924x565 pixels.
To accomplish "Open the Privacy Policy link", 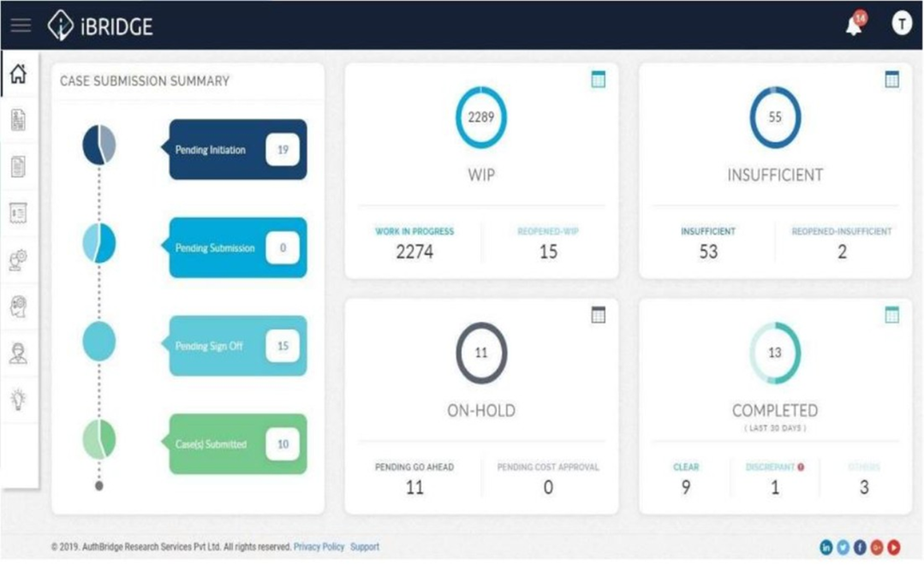I will (319, 546).
